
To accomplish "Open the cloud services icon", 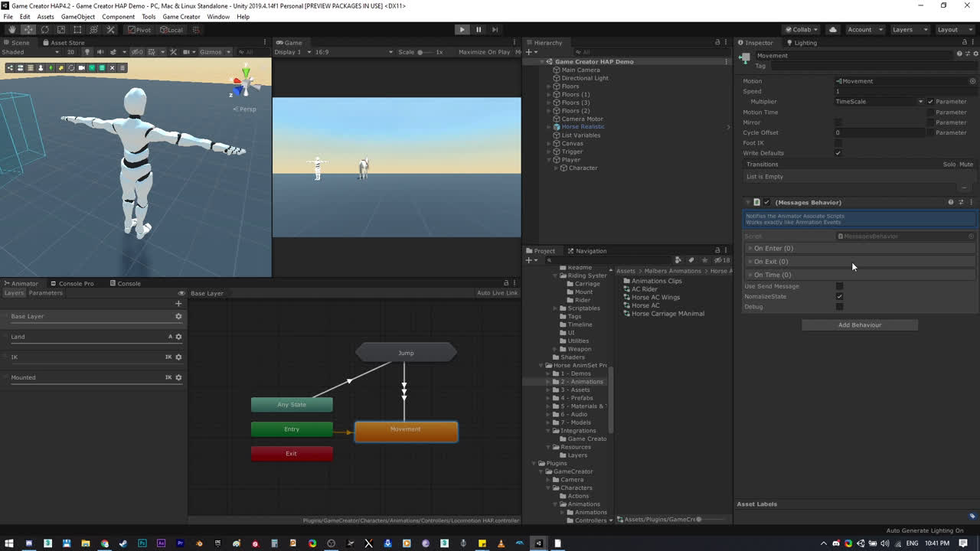I will 833,29.
